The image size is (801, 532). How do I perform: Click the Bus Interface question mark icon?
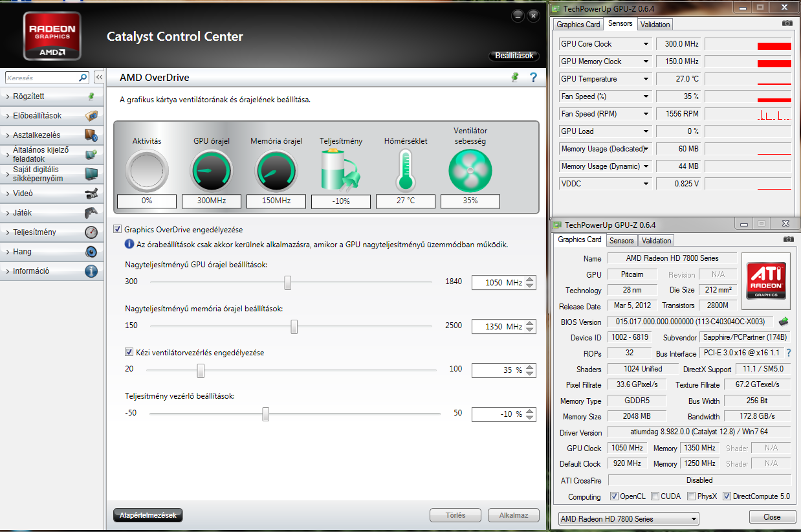tap(788, 353)
